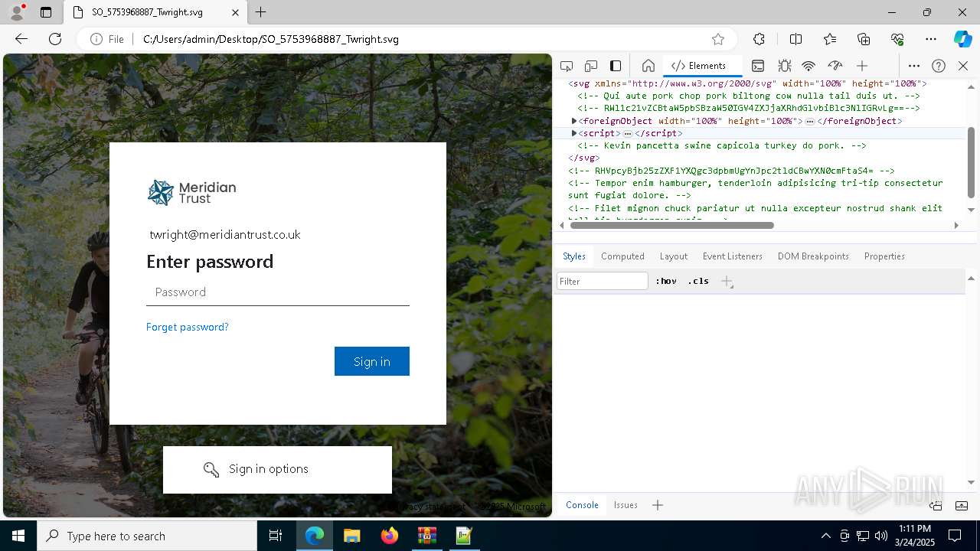Toggle device emulation mode in DevTools
Screen dimensions: 980x551
click(591, 66)
